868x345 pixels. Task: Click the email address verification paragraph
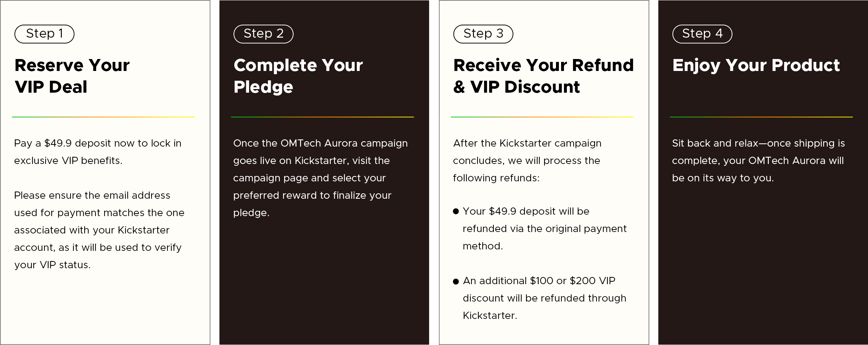[x=99, y=230]
